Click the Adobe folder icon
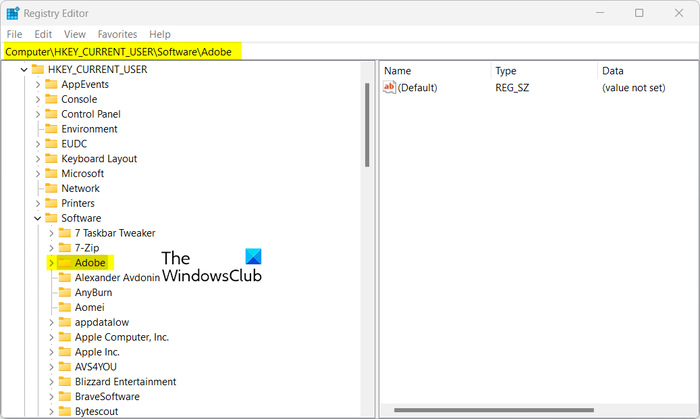Viewport: 700px width, 419px height. (65, 262)
